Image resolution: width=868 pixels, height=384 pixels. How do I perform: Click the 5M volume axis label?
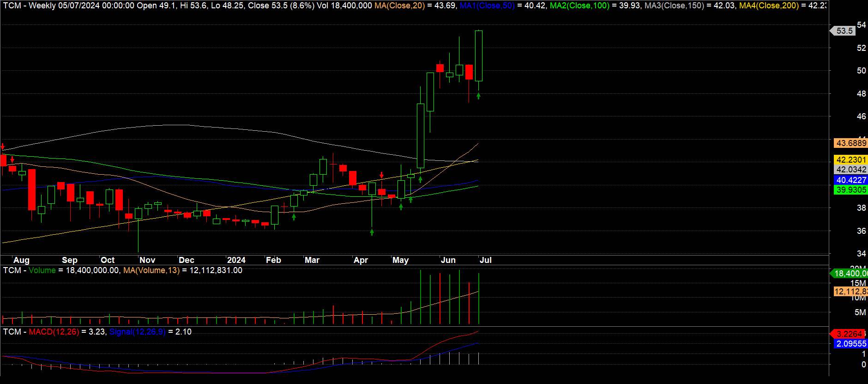(860, 312)
